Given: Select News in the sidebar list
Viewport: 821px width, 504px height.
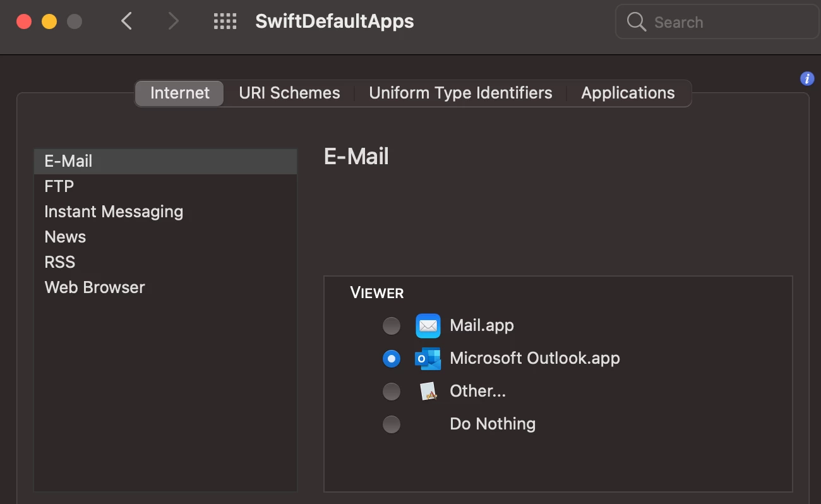Looking at the screenshot, I should click(x=165, y=237).
